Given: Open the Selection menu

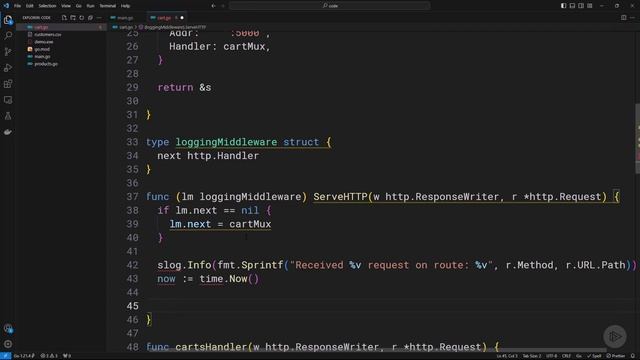Looking at the screenshot, I should click(x=47, y=6).
